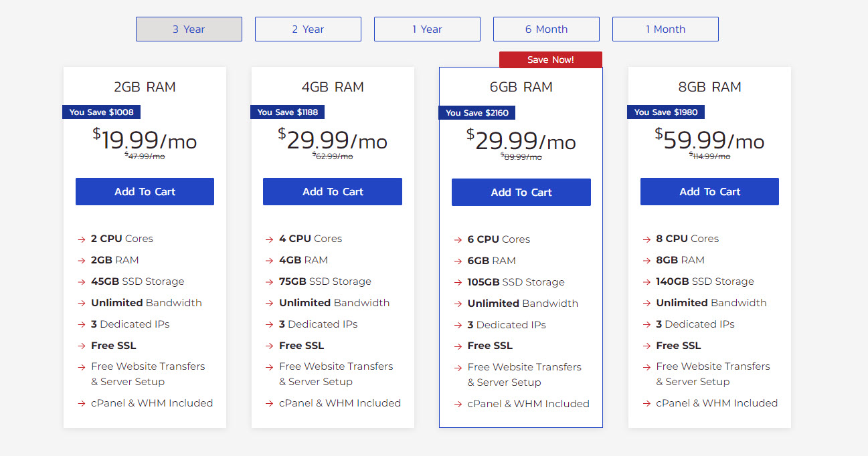This screenshot has width=868, height=456.
Task: Add the 8GB RAM plan to cart
Action: pyautogui.click(x=709, y=192)
